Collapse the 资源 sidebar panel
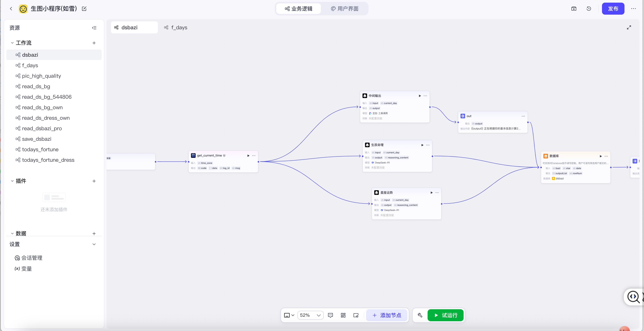 [94, 28]
